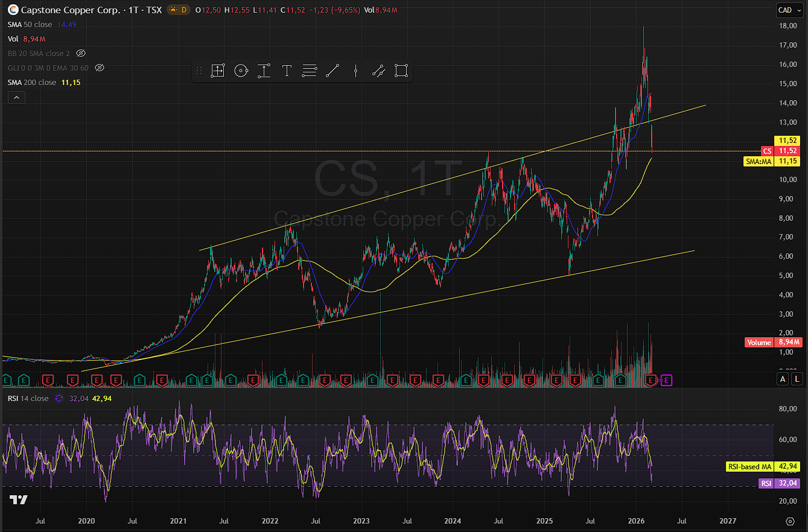Toggle auto scale with the A button

783,379
